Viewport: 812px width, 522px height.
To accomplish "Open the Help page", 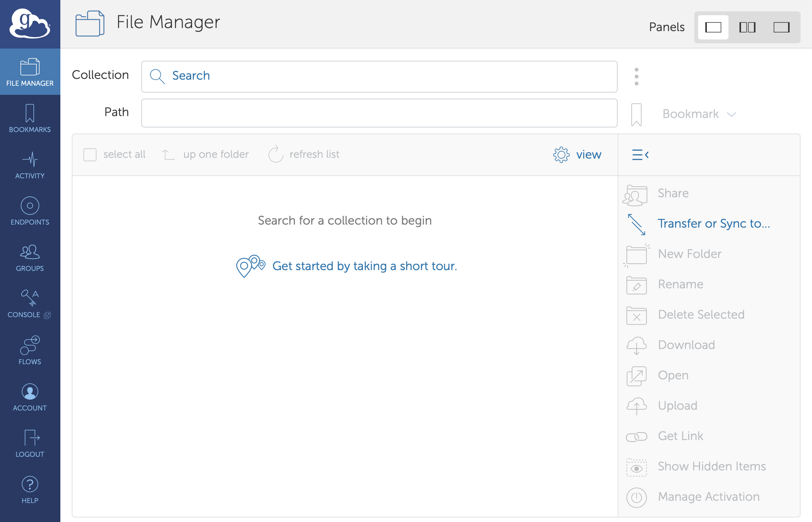I will (x=30, y=490).
